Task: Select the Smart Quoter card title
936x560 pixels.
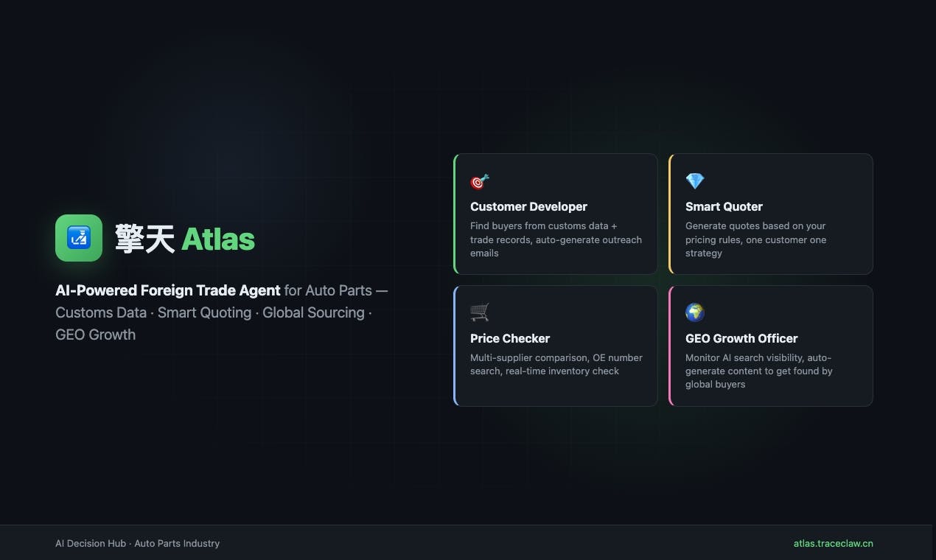Action: 724,207
